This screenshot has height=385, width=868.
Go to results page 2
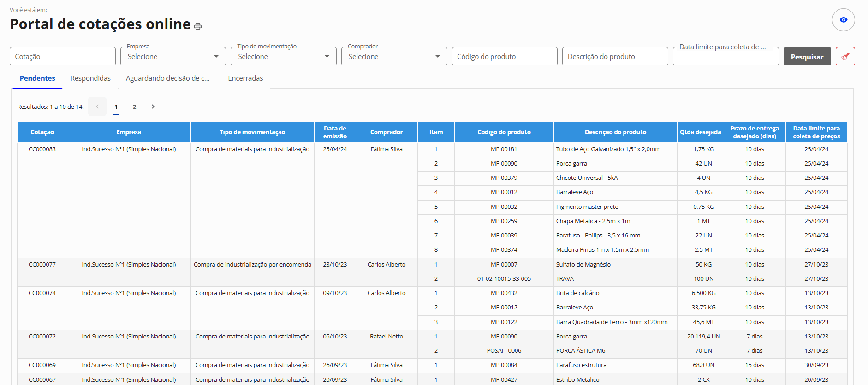tap(135, 107)
